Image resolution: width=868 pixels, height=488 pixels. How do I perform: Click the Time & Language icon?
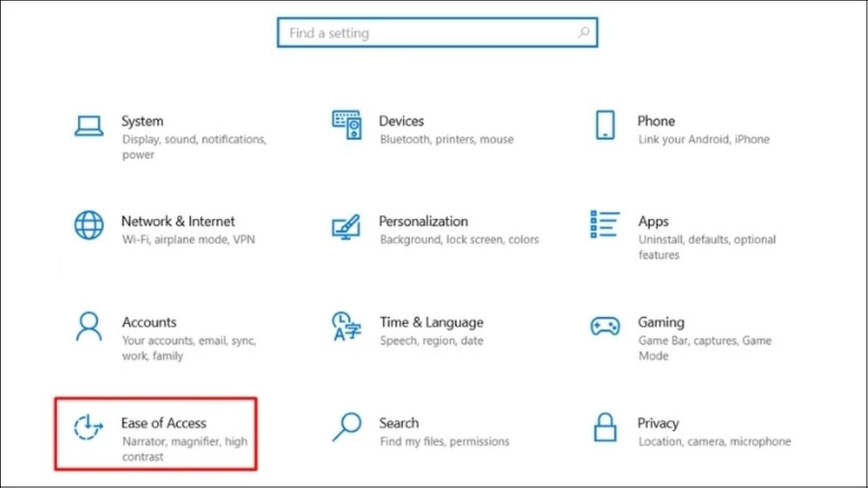click(x=346, y=326)
